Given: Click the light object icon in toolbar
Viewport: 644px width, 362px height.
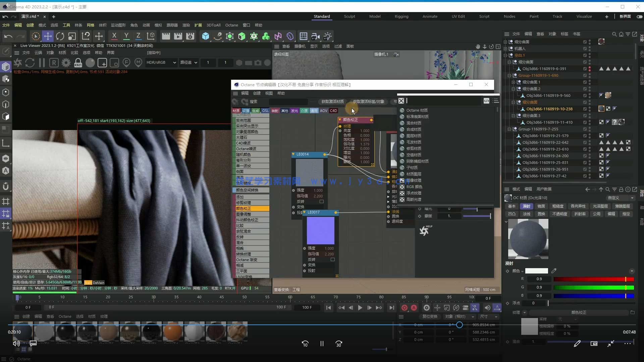Looking at the screenshot, I should coord(328,36).
